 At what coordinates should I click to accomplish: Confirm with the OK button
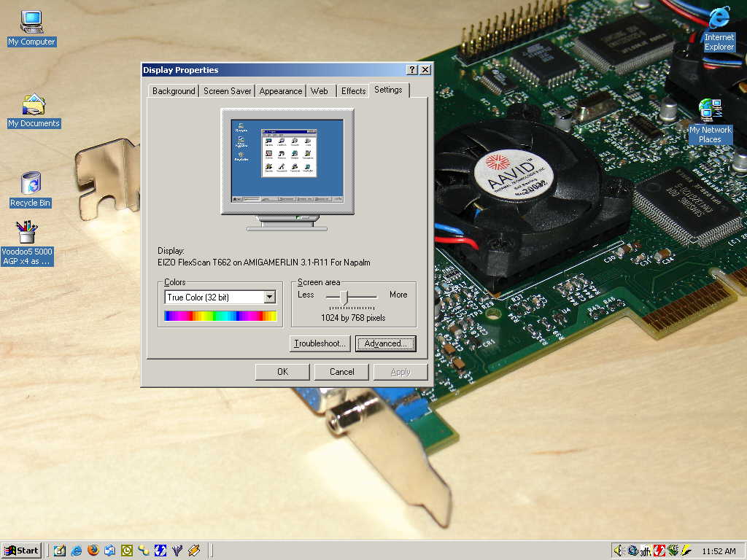(282, 372)
